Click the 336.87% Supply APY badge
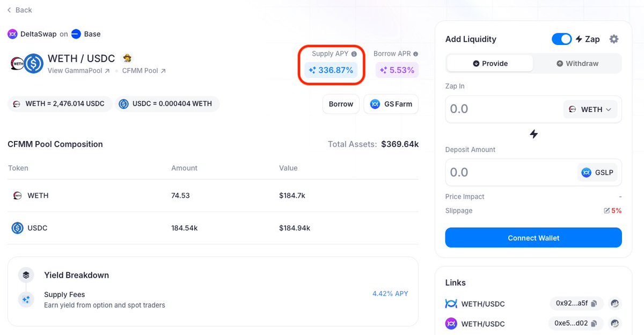This screenshot has height=335, width=644. pos(331,70)
